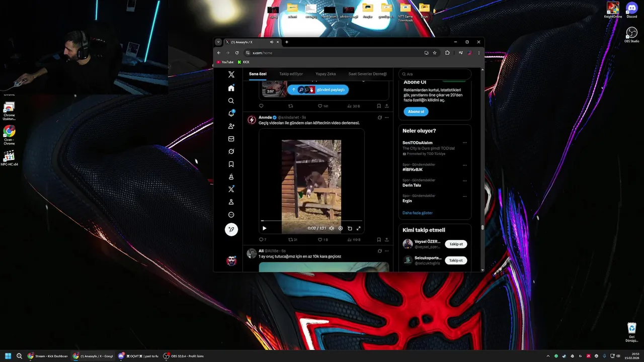644x362 pixels.
Task: Switch to Saat Severler Derneği tab
Action: 367,74
